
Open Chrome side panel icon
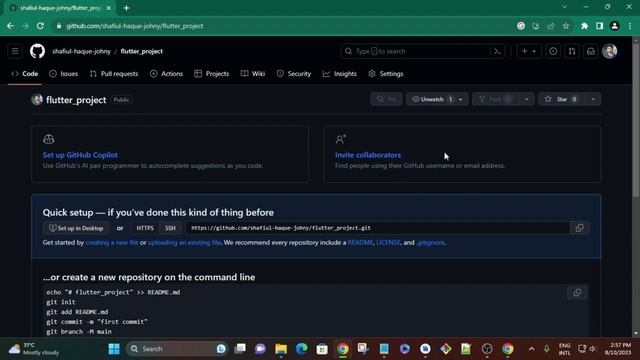coord(599,26)
